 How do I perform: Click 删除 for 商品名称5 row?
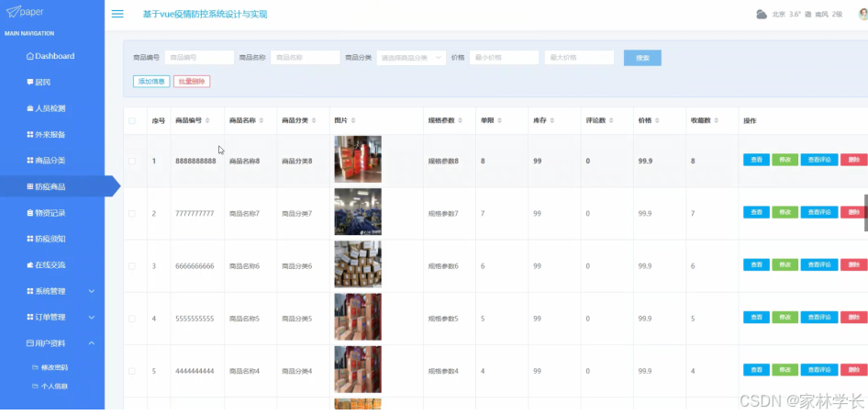[854, 318]
